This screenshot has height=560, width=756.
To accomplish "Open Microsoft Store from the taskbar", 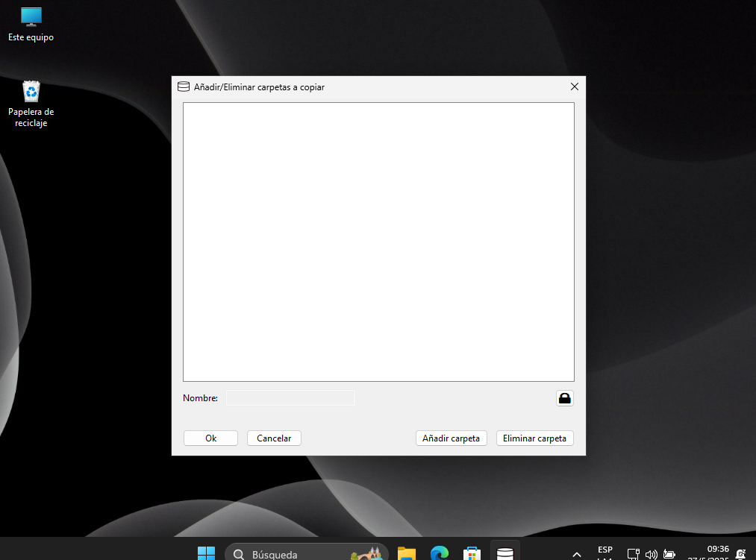I will point(471,554).
